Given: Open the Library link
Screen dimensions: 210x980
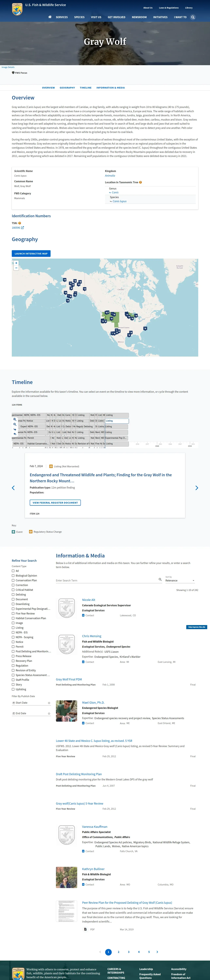Looking at the screenshot, I should (x=189, y=8).
